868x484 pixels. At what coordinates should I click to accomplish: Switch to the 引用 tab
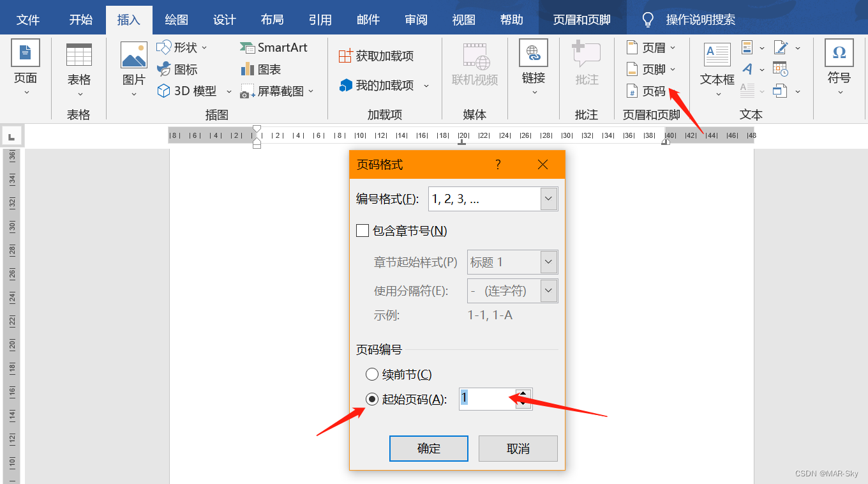point(320,20)
